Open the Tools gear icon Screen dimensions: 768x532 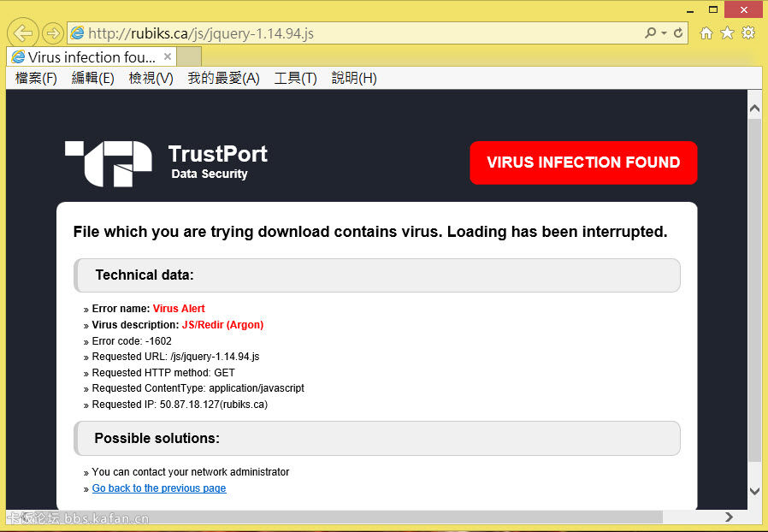[748, 33]
